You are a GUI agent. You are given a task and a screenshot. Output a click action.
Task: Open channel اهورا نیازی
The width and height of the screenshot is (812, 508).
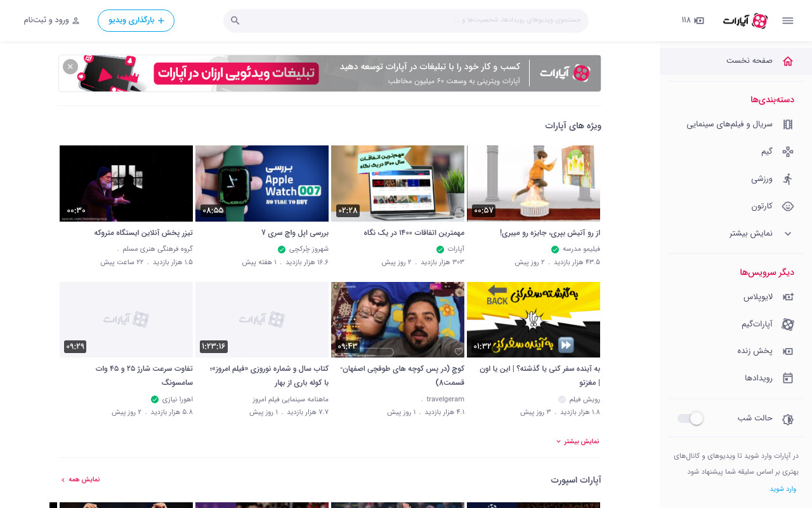click(x=178, y=399)
